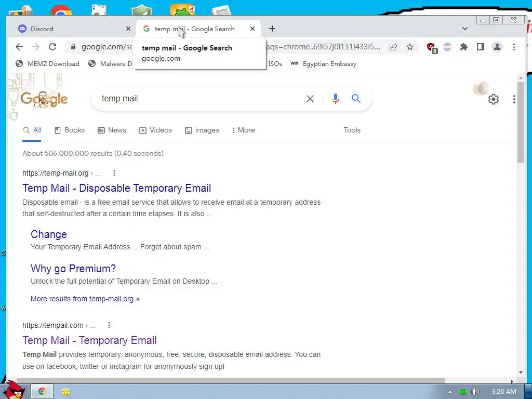Switch to the Images results tab
This screenshot has width=532, height=399.
coord(202,130)
